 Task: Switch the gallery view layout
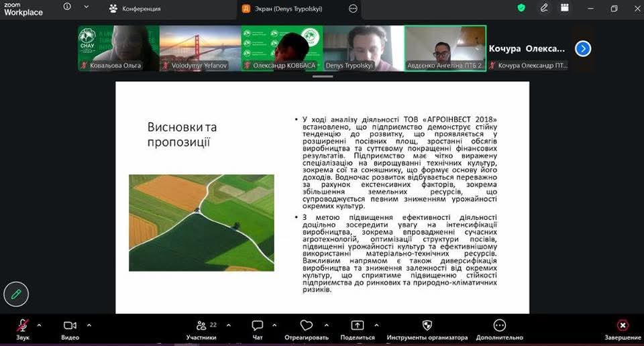pos(565,8)
